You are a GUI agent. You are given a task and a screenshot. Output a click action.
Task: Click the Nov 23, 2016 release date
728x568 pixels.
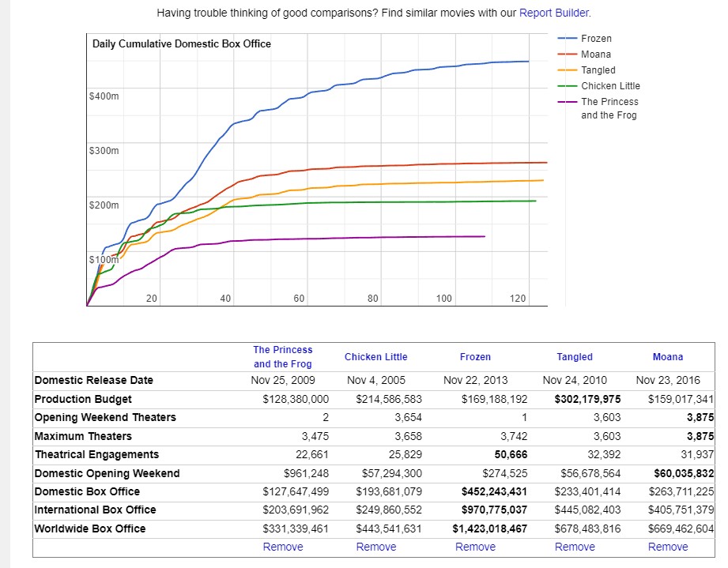pyautogui.click(x=668, y=380)
